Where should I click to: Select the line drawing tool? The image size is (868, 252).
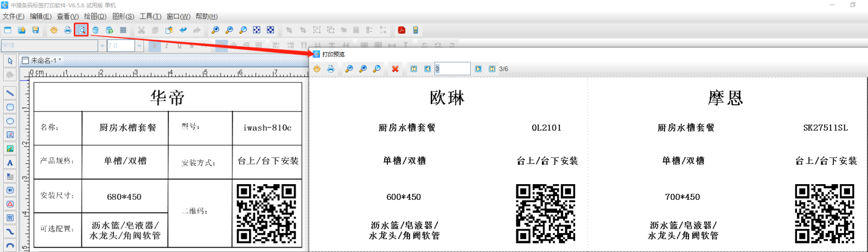tap(10, 93)
